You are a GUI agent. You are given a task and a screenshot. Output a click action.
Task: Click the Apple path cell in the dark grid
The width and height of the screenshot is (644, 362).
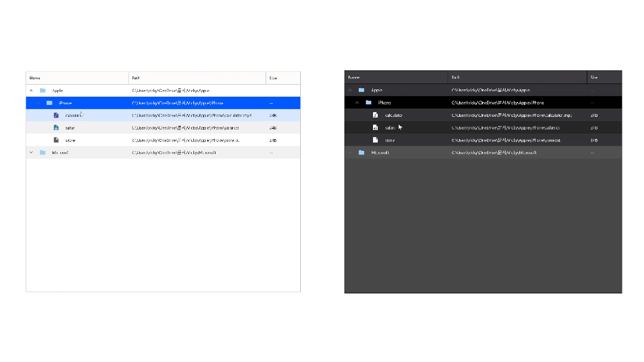coord(517,90)
